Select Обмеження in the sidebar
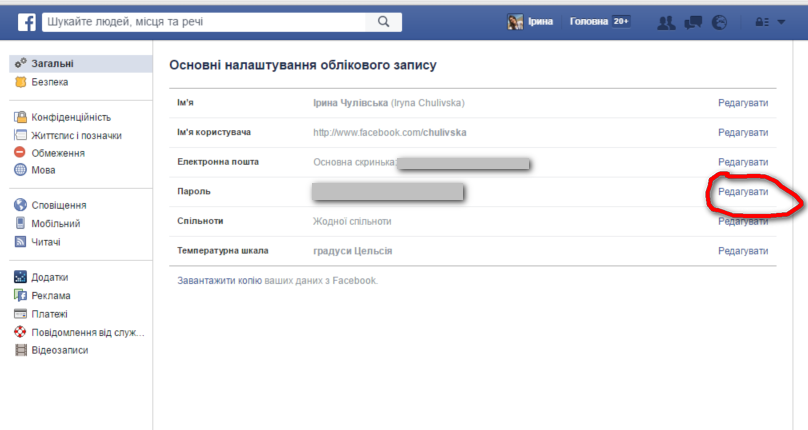Image resolution: width=808 pixels, height=430 pixels. (57, 153)
